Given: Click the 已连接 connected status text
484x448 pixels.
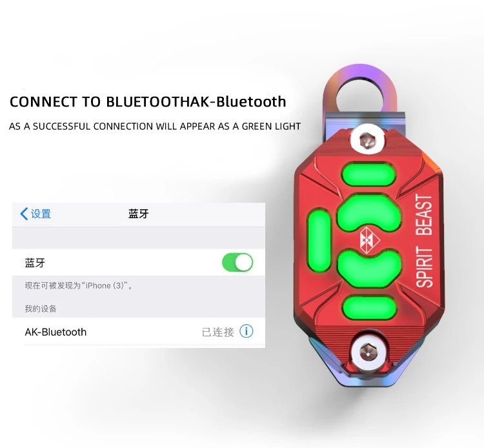Looking at the screenshot, I should (218, 332).
